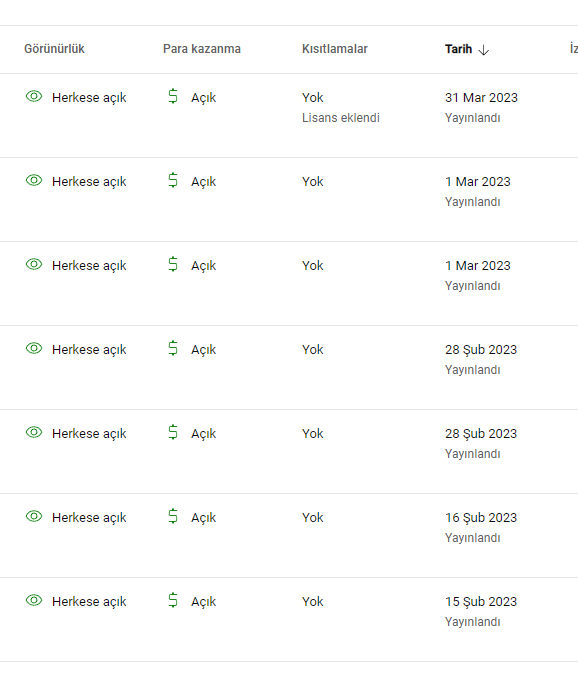The width and height of the screenshot is (578, 678).
Task: Open Açık monetization status for 31 Mar 2023
Action: [204, 98]
